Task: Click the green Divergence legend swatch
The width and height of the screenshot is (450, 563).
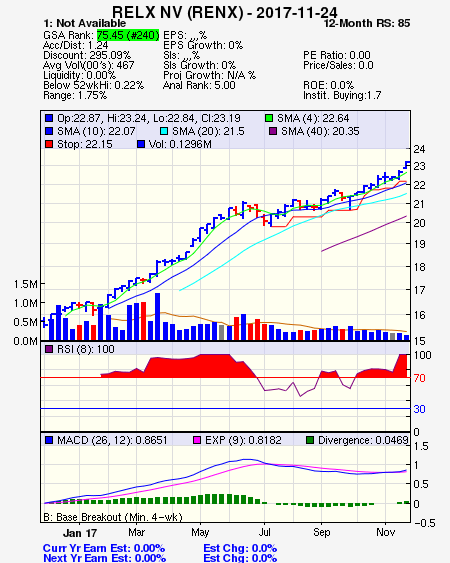Action: (310, 440)
